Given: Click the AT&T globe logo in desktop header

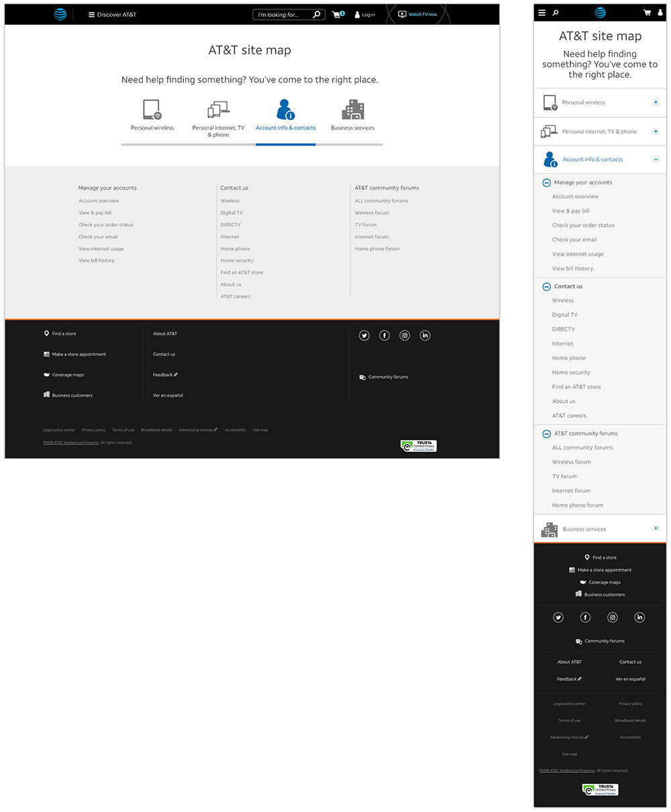Looking at the screenshot, I should [60, 14].
